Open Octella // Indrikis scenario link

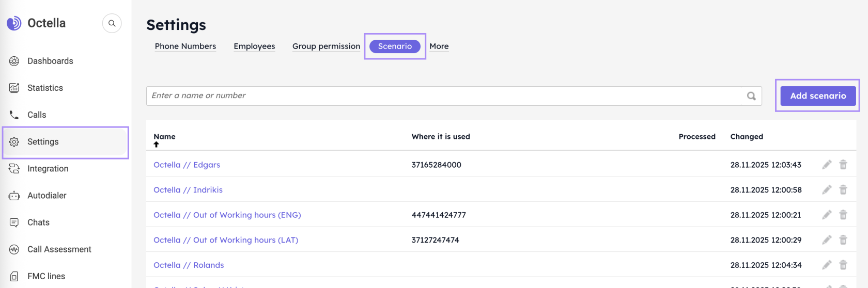coord(188,190)
